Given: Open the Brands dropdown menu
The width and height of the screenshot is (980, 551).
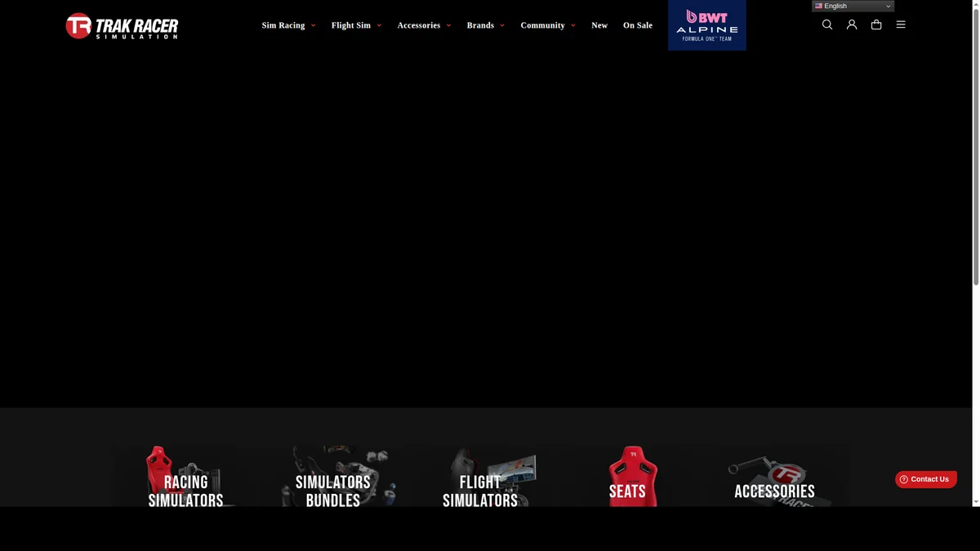Looking at the screenshot, I should point(485,25).
